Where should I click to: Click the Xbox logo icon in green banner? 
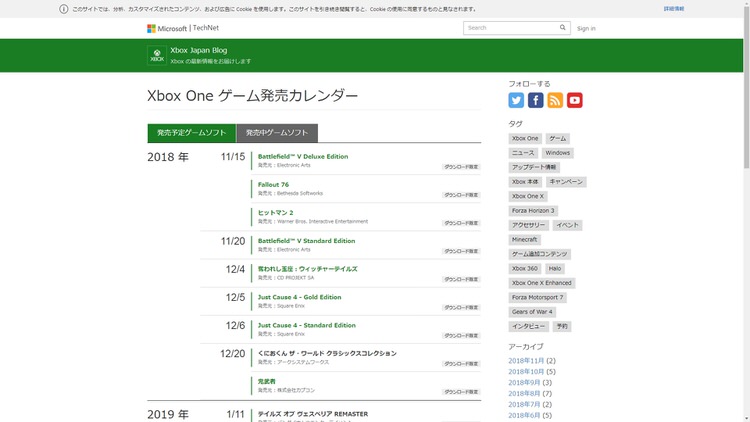pyautogui.click(x=157, y=56)
